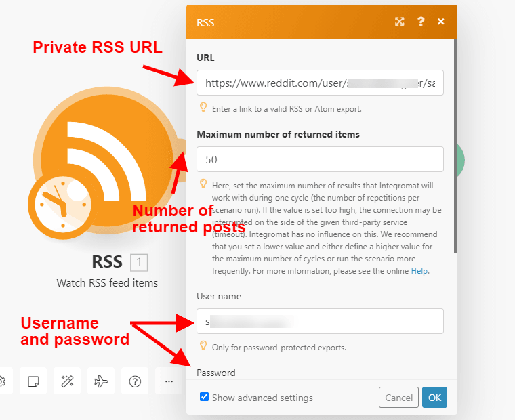Click the clock schedule icon on RSS module
Viewport: 515px width, 420px height.
(60, 201)
